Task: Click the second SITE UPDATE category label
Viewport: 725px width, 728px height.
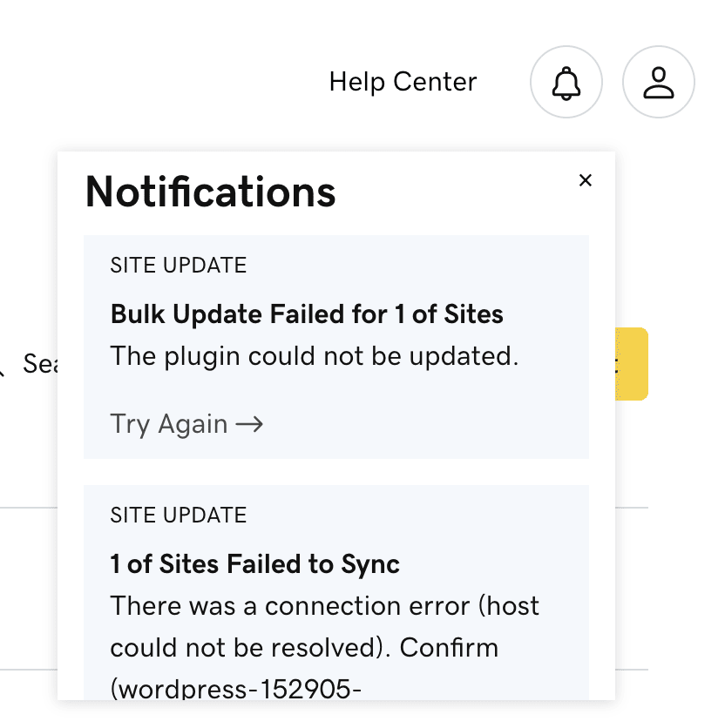Action: (x=178, y=515)
